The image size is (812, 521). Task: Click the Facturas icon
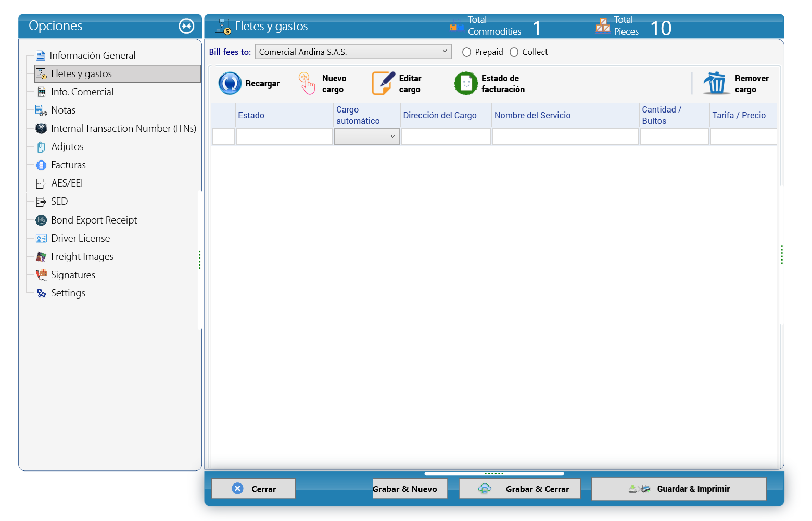pos(41,165)
